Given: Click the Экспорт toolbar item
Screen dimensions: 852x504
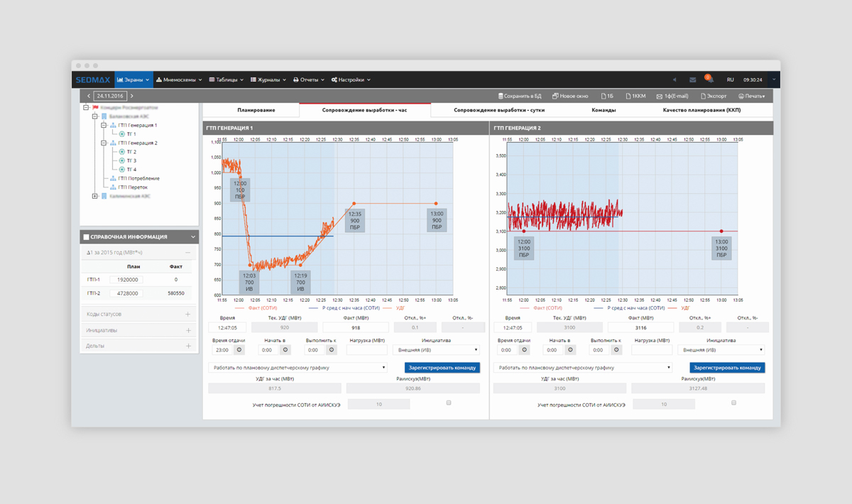Looking at the screenshot, I should pos(704,96).
